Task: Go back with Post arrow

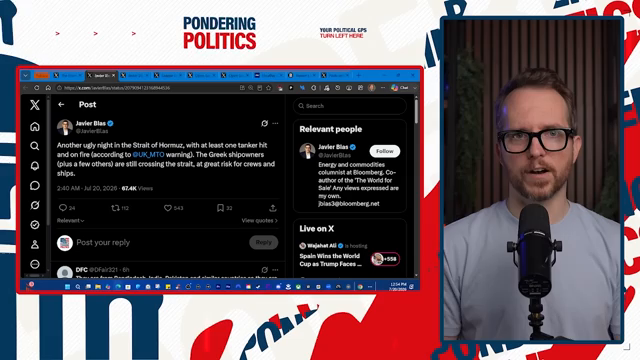Action: coord(61,104)
